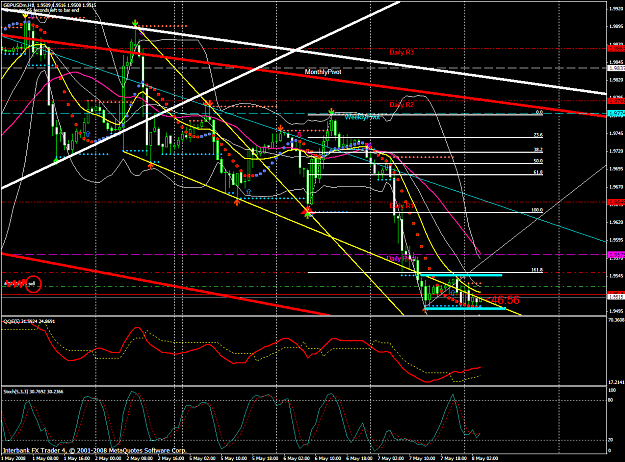
Task: Click the MonthlyPivot label
Action: coord(323,72)
